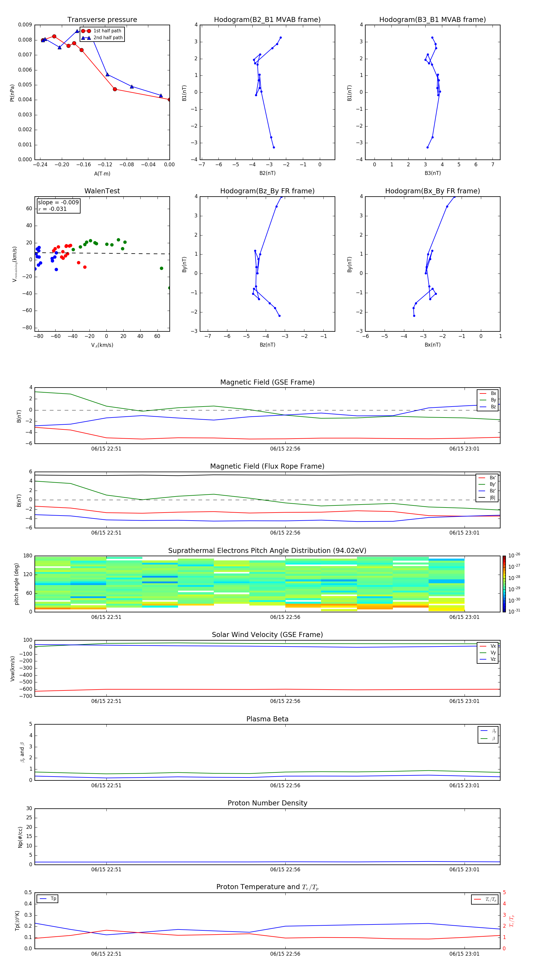Viewport: 535px width, 980px height.
Task: Click the 'Proton Number Density' title
Action: [x=267, y=803]
